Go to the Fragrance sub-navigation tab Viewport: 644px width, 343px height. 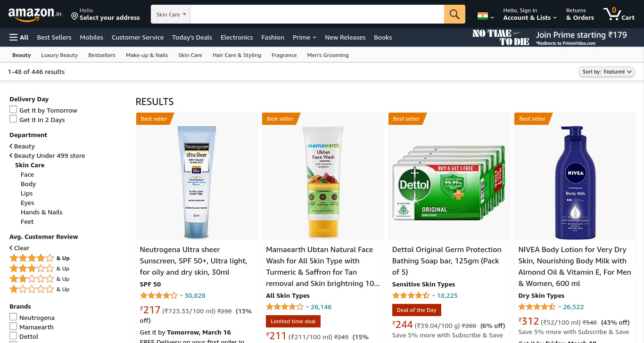284,55
